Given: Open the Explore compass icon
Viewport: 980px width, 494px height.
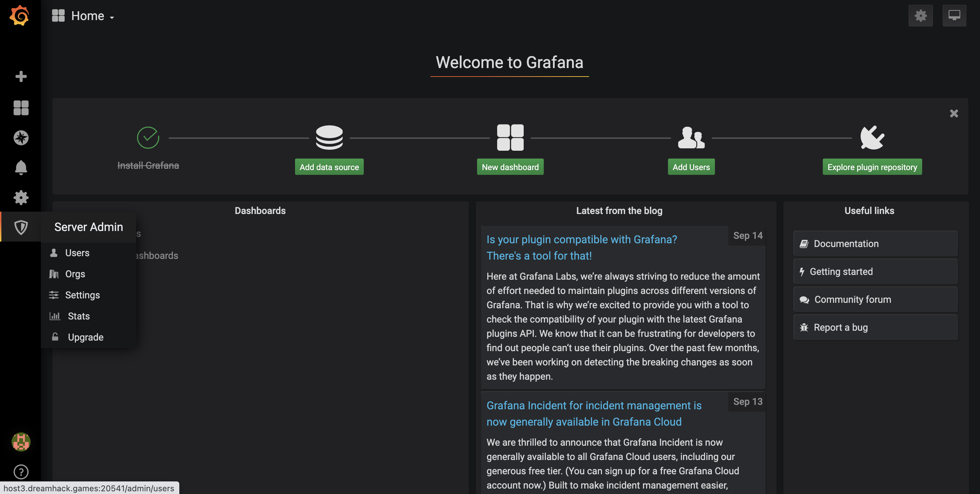Looking at the screenshot, I should [x=21, y=138].
